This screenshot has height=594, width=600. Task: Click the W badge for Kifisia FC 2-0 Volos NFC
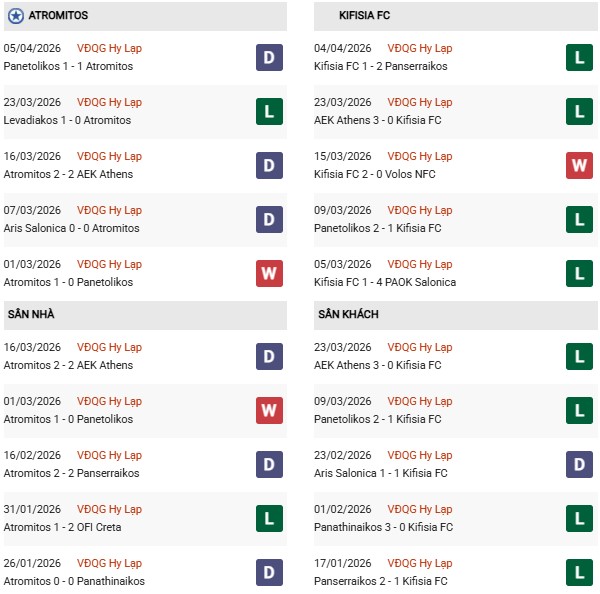click(579, 165)
